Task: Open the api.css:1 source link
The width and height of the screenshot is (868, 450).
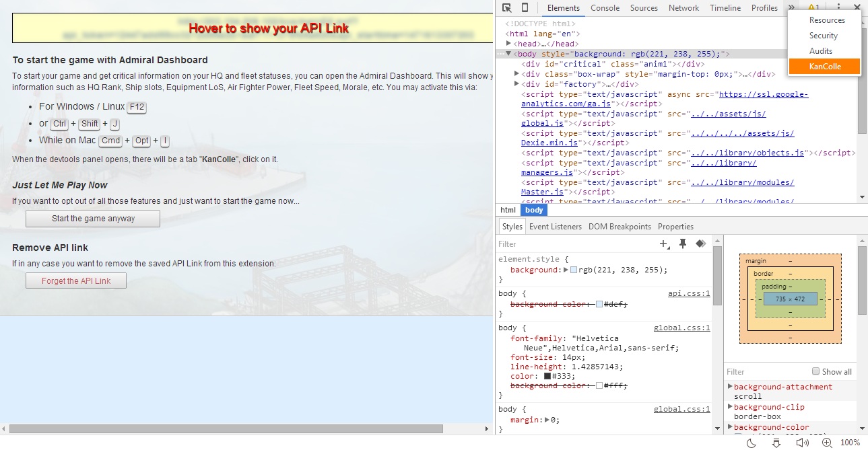Action: 689,293
